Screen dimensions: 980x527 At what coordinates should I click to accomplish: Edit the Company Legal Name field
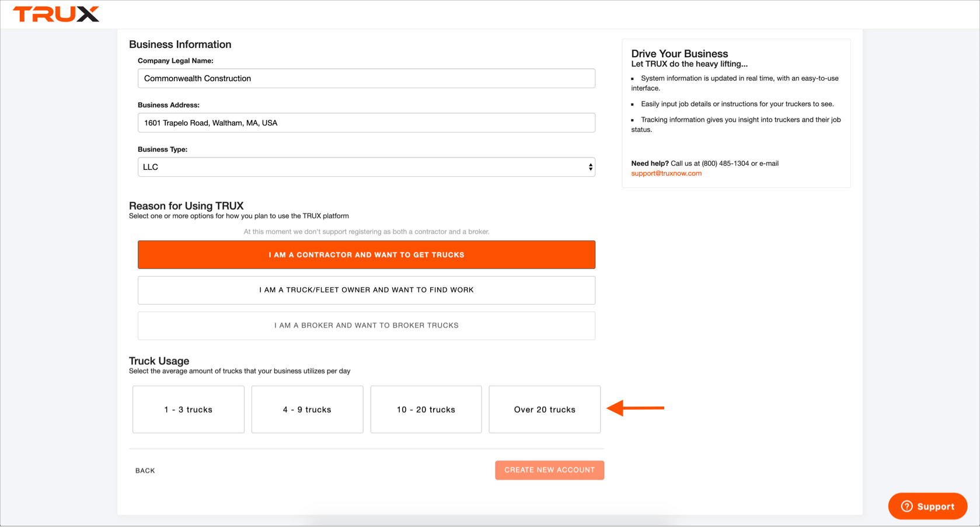(367, 78)
